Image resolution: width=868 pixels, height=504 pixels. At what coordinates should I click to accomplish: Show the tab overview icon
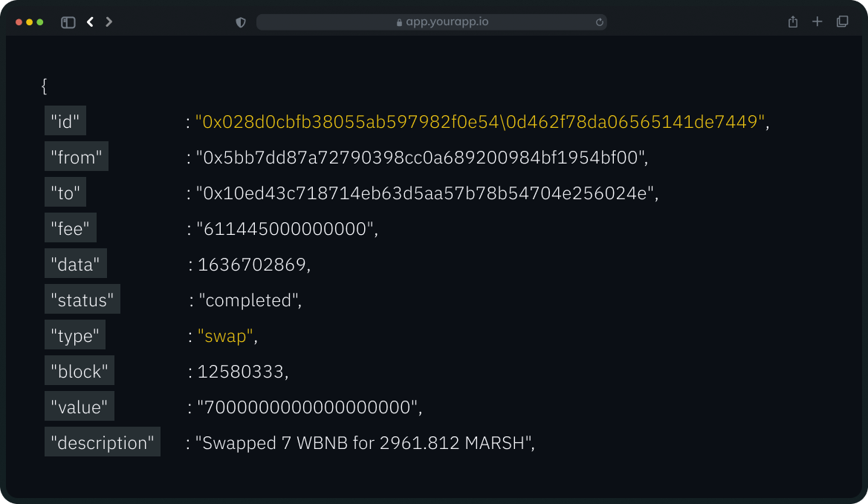[842, 22]
